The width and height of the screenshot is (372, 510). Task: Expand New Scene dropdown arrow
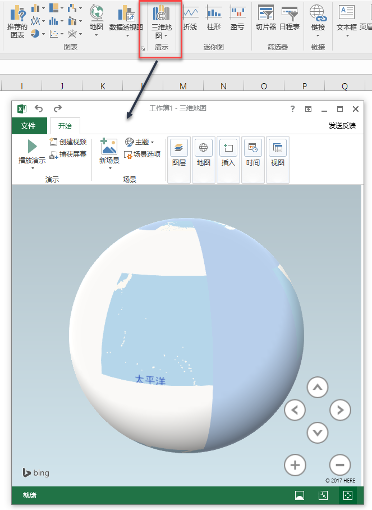coord(110,168)
